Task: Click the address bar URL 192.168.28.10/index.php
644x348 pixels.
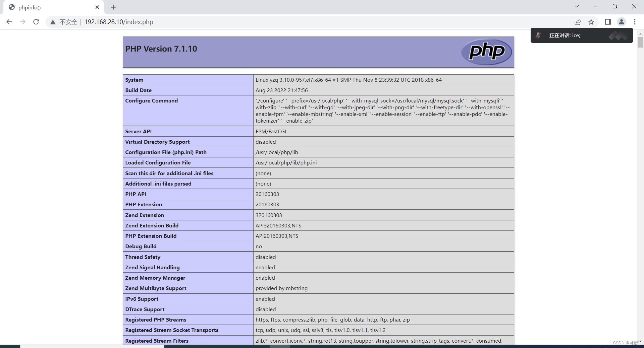Action: point(119,22)
